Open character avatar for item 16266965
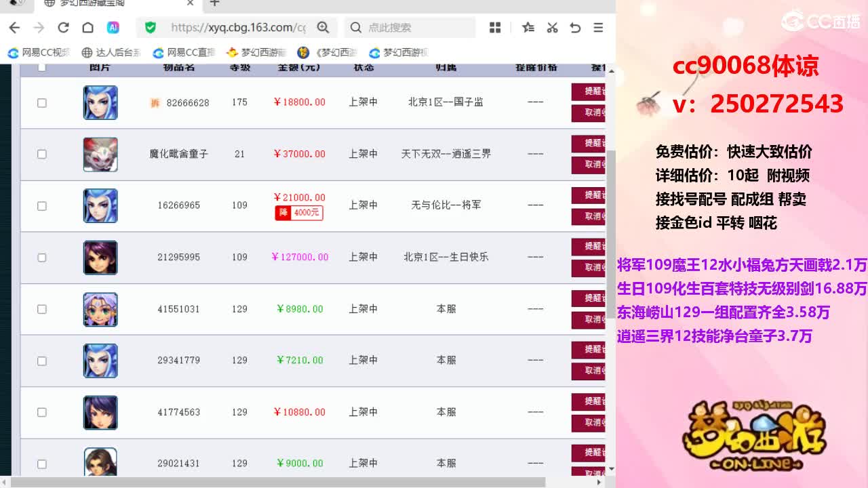The image size is (868, 488). click(100, 206)
